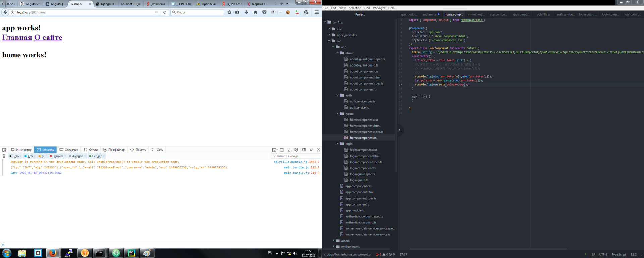Switch to Django REST browser tab
644x258 pixels.
[x=106, y=4]
